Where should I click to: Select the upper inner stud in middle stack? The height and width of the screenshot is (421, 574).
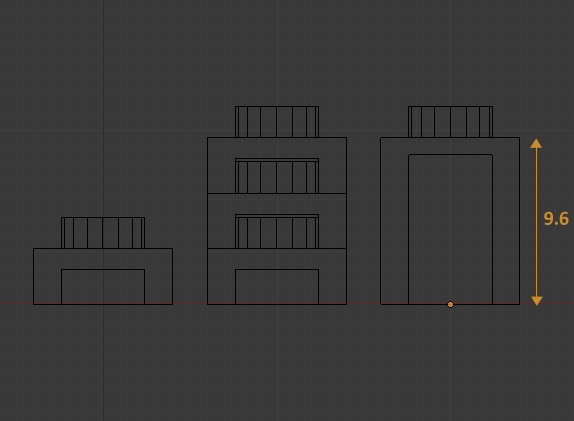277,176
